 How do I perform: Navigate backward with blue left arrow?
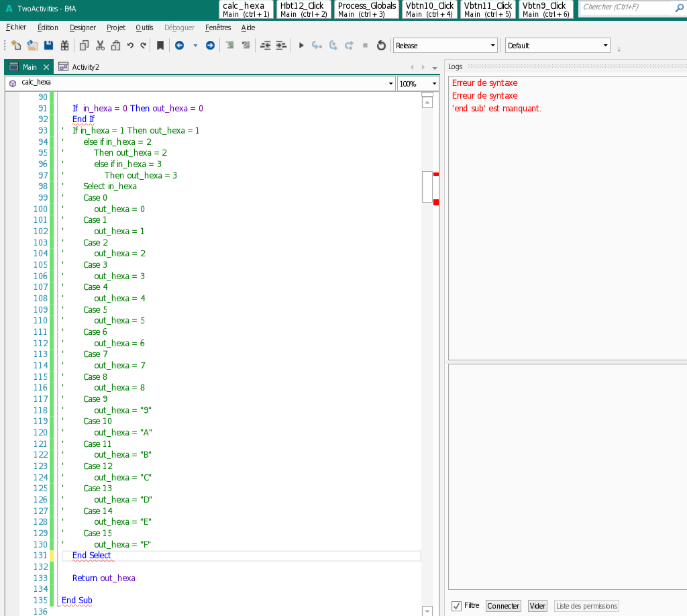[x=179, y=46]
